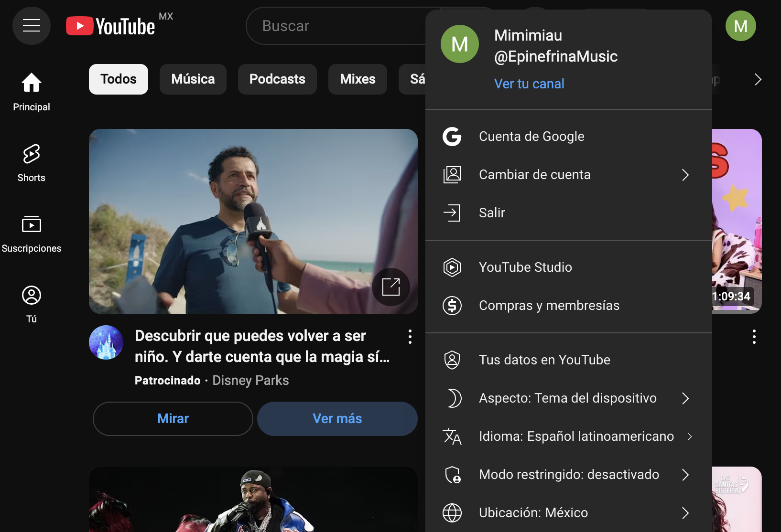This screenshot has width=781, height=532.
Task: Open Aspecto: Tema del dispositivo
Action: tap(569, 398)
